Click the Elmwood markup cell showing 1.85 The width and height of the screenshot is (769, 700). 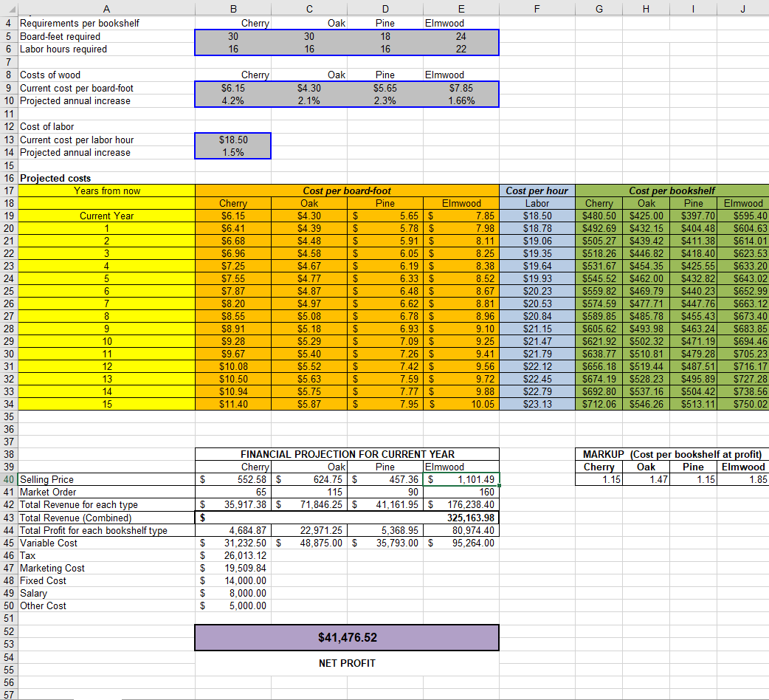click(743, 479)
